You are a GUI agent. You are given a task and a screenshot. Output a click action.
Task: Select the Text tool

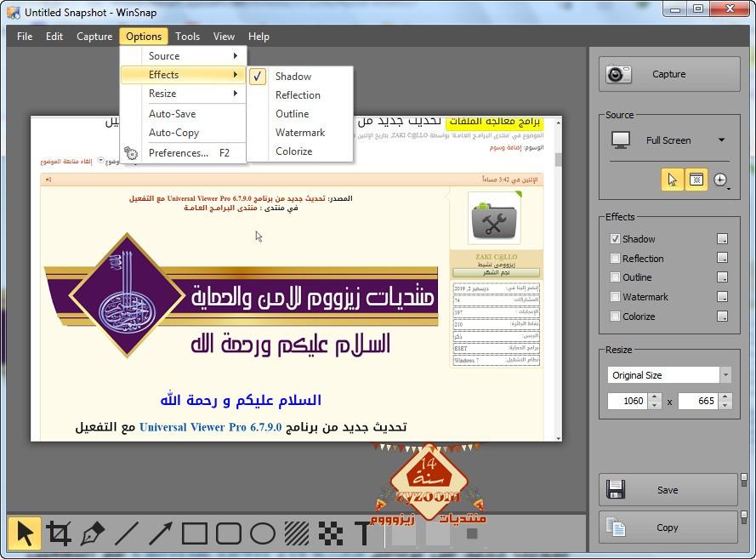pyautogui.click(x=362, y=533)
